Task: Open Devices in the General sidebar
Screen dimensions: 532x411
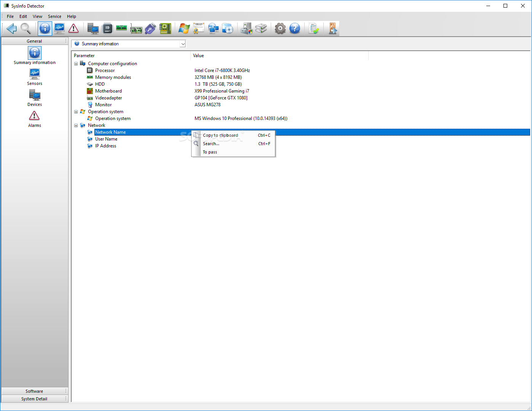Action: click(x=35, y=98)
